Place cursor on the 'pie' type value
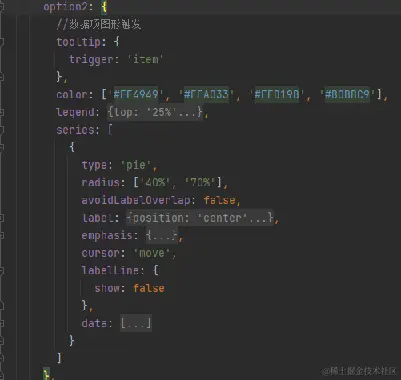Viewport: 401px width, 380px height. [136, 165]
